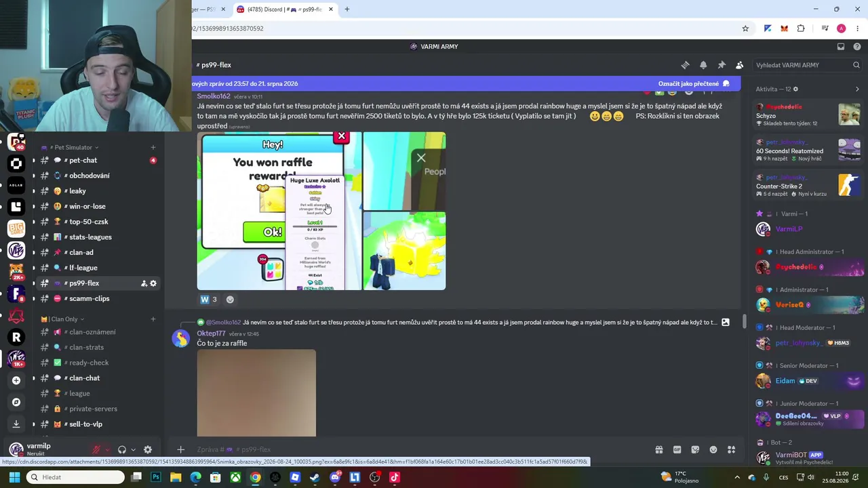The width and height of the screenshot is (868, 488).
Task: Open VarmiBOT member entry
Action: pyautogui.click(x=809, y=457)
